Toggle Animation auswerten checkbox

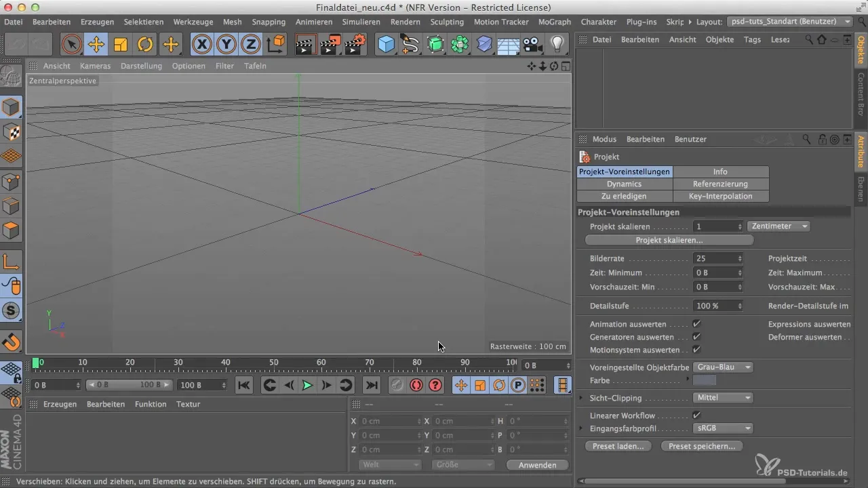pos(696,325)
